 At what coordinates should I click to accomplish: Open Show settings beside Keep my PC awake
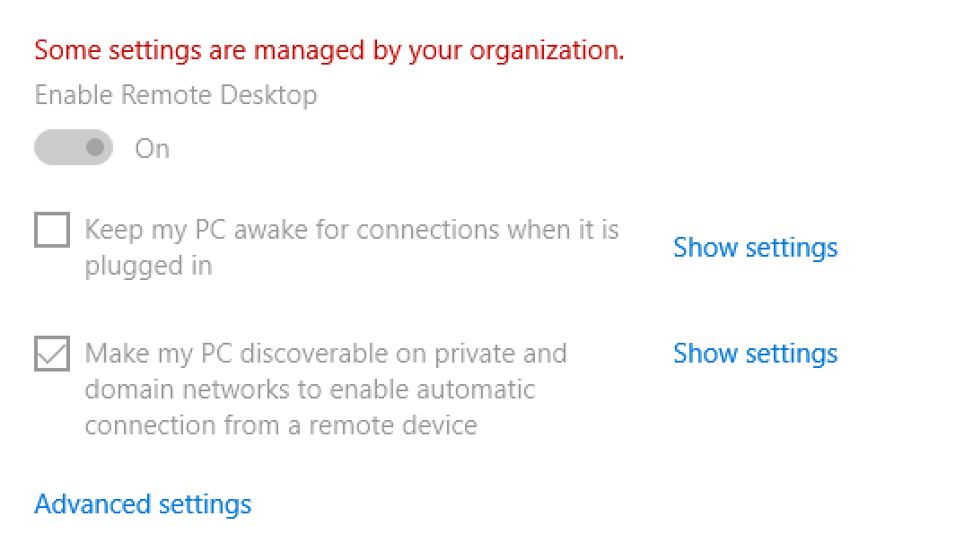click(x=755, y=248)
